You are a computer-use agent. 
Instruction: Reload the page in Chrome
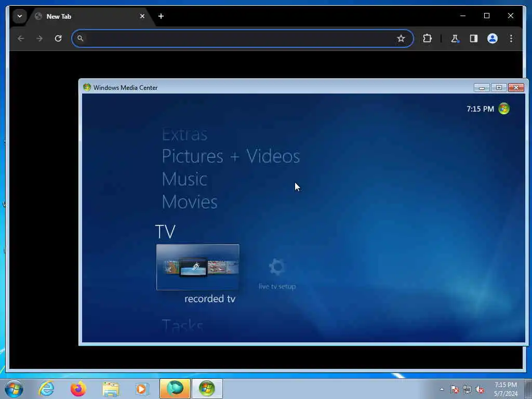[58, 38]
